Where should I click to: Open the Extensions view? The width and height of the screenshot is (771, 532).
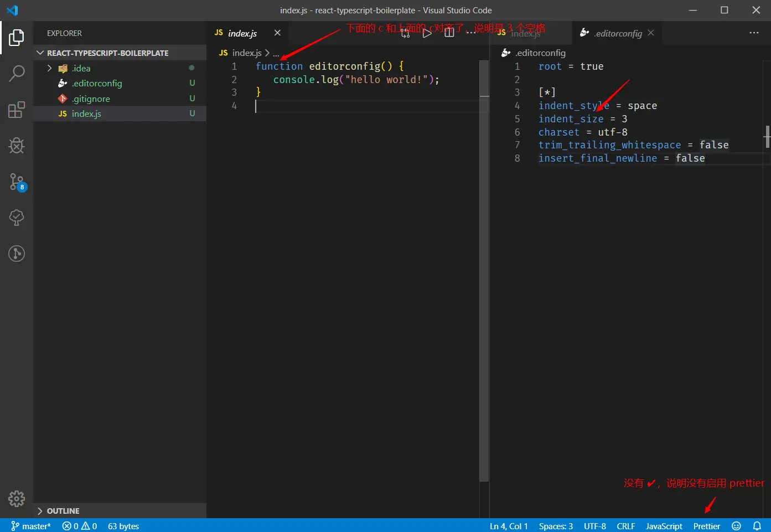(x=17, y=110)
